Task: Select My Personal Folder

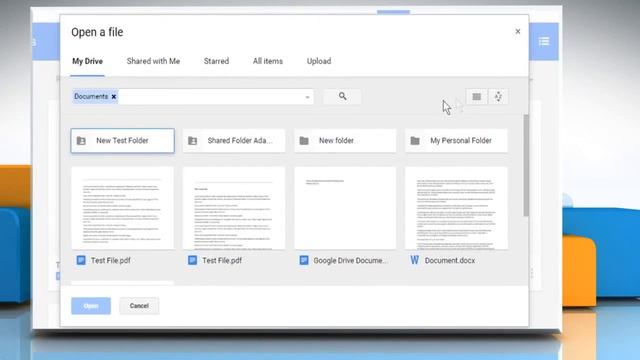Action: 456,141
